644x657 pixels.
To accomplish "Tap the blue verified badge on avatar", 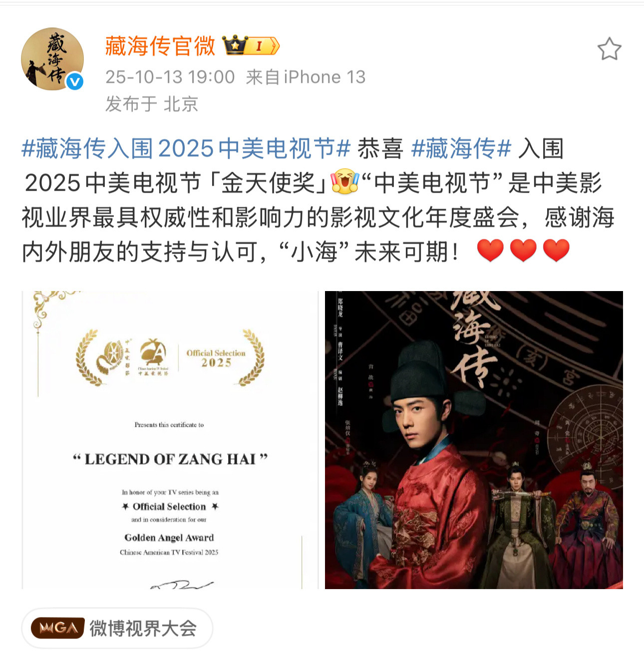I will [75, 81].
